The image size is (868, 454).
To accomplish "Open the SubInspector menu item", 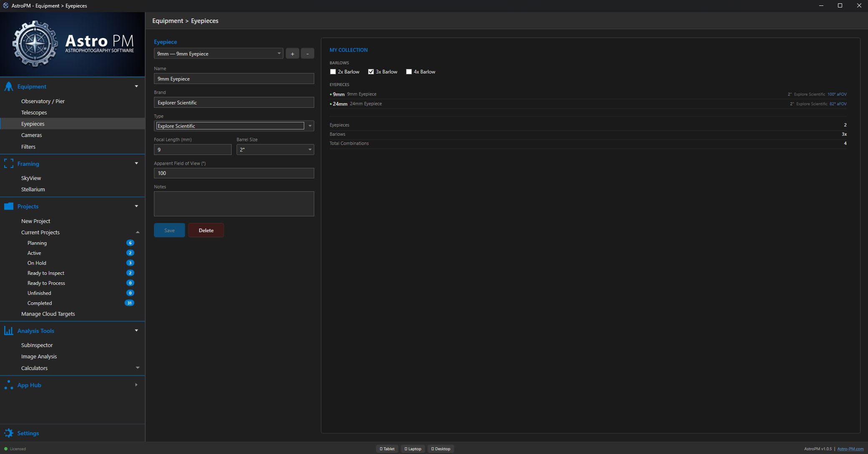I will (x=37, y=345).
